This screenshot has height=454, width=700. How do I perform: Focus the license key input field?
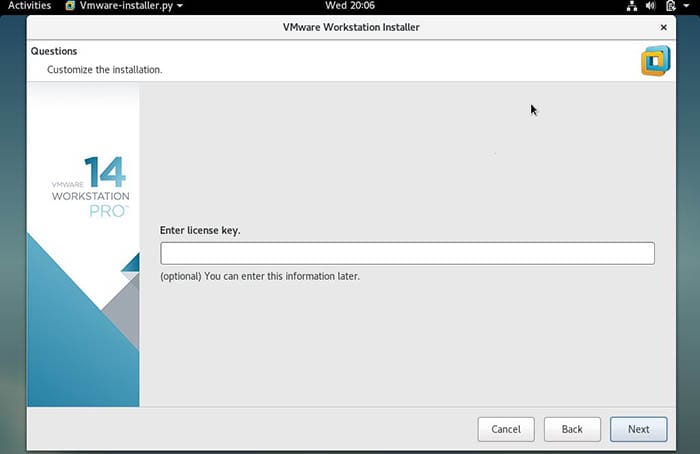click(407, 253)
